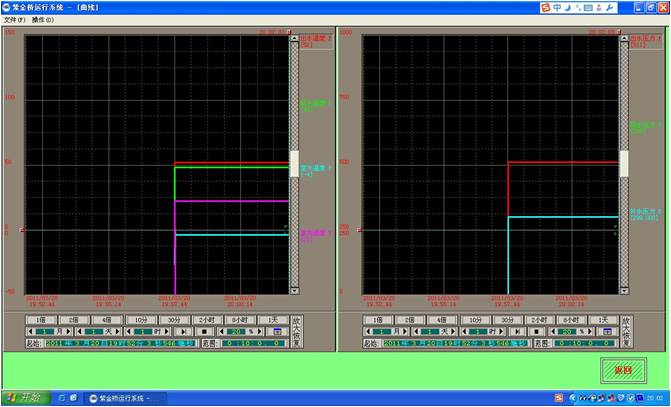Toggle the cyan curve legend on right chart
The height and width of the screenshot is (407, 671).
641,213
